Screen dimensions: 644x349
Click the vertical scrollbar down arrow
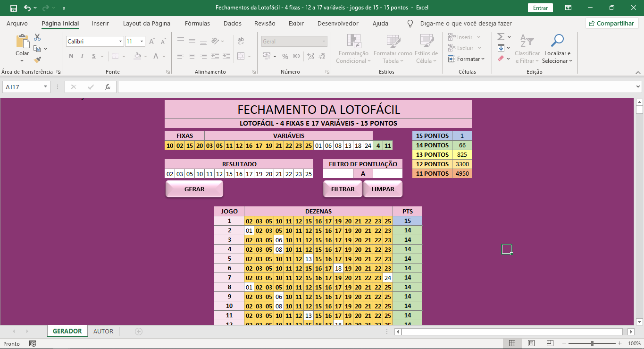point(639,322)
